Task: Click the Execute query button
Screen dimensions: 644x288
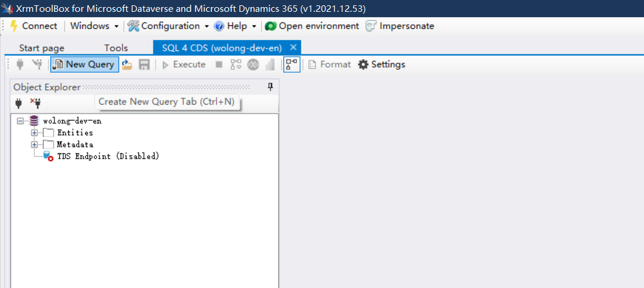Action: pyautogui.click(x=183, y=64)
